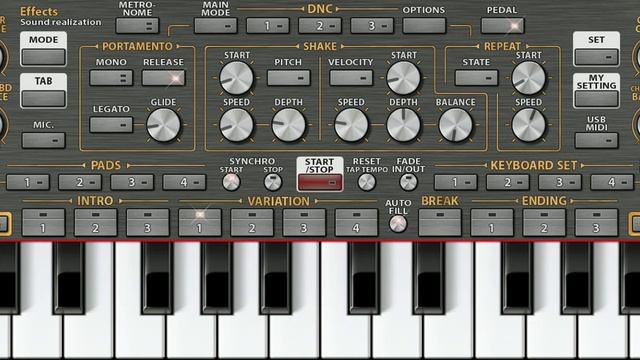Click the SET button
Screen dimensions: 640x360
pyautogui.click(x=596, y=57)
